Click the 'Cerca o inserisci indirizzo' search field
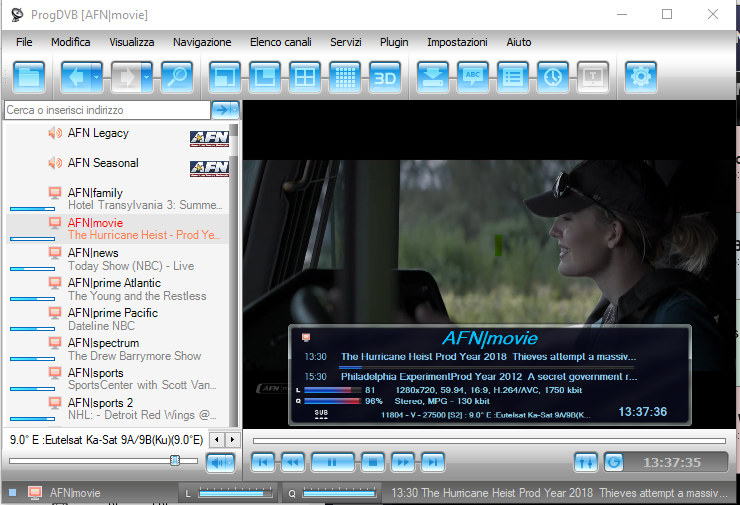Image resolution: width=740 pixels, height=505 pixels. pos(107,110)
